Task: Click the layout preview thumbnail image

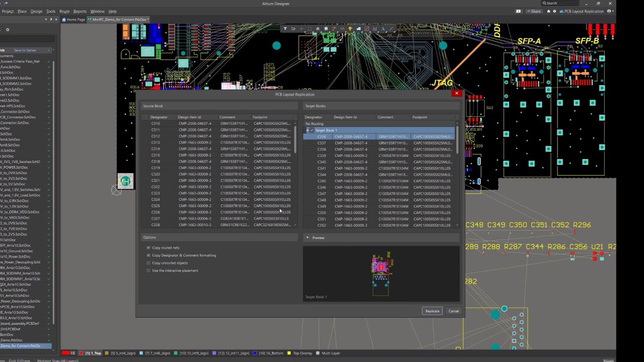Action: coord(381,273)
